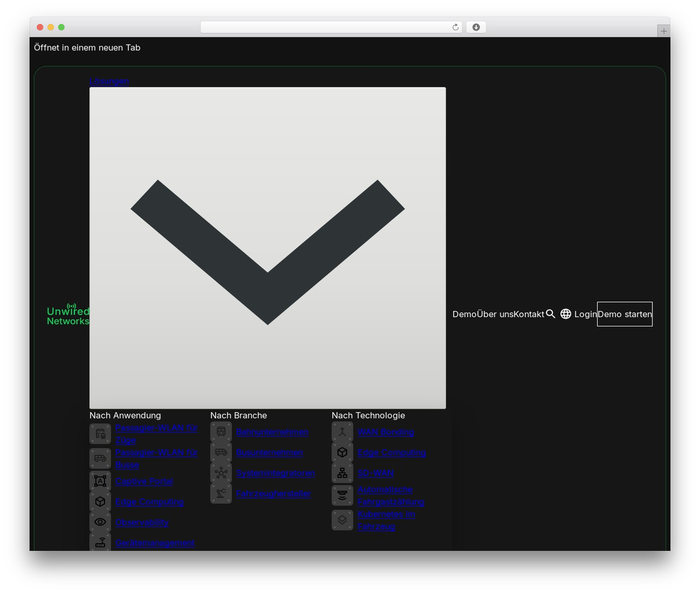Click the browser address bar
700x593 pixels.
coord(331,27)
